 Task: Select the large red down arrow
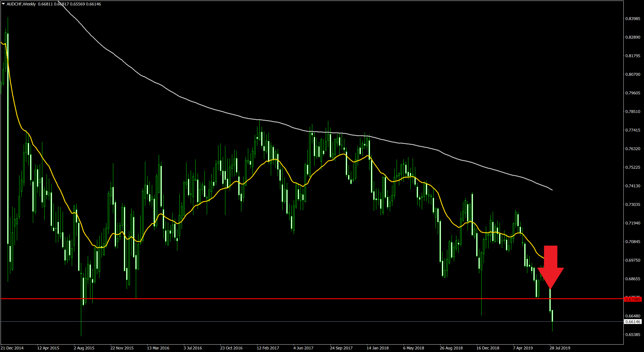[x=550, y=266]
